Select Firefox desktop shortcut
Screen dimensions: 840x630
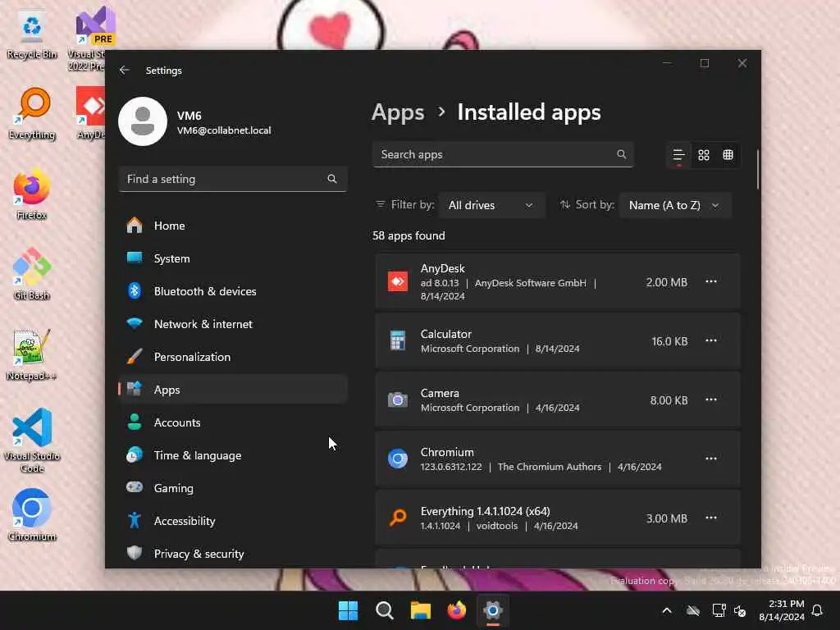32,194
